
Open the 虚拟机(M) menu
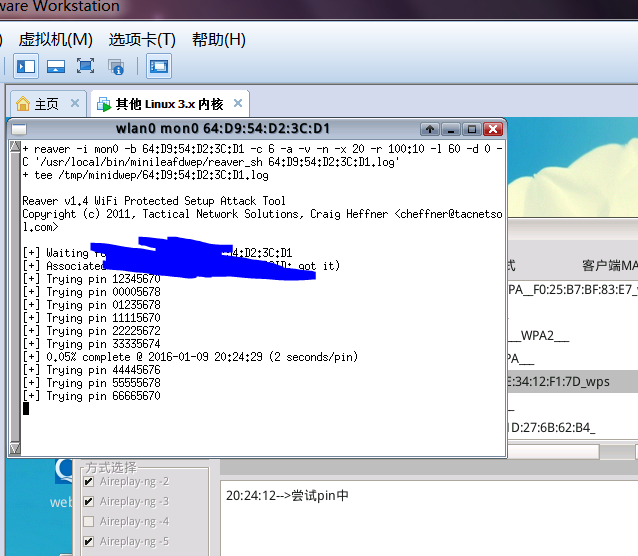(56, 40)
